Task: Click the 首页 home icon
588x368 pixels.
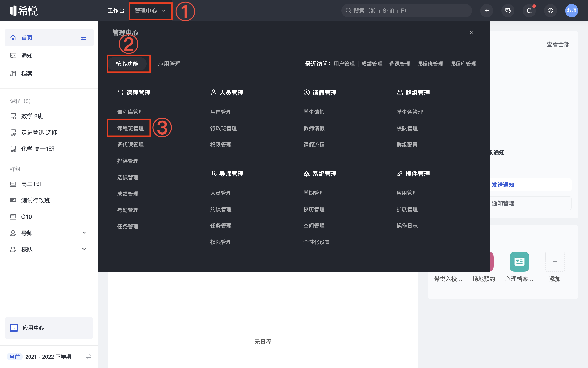Action: click(x=13, y=38)
